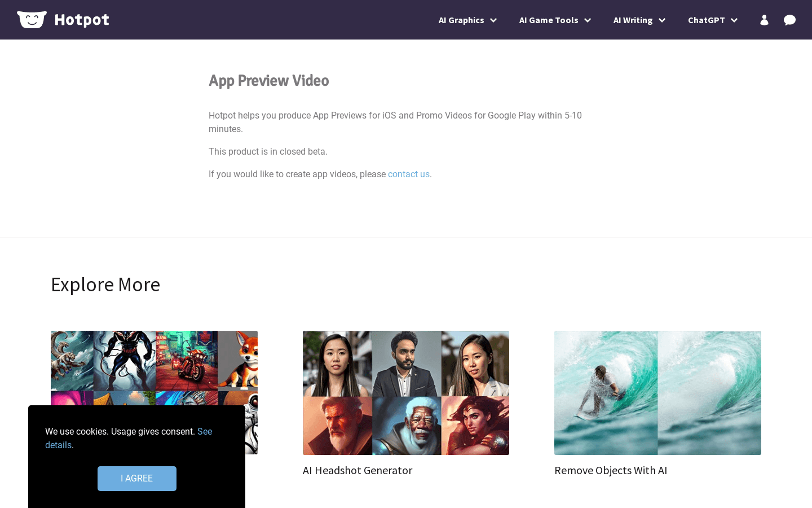Expand the AI Game Tools dropdown
Viewport: 812px width, 508px height.
(549, 20)
